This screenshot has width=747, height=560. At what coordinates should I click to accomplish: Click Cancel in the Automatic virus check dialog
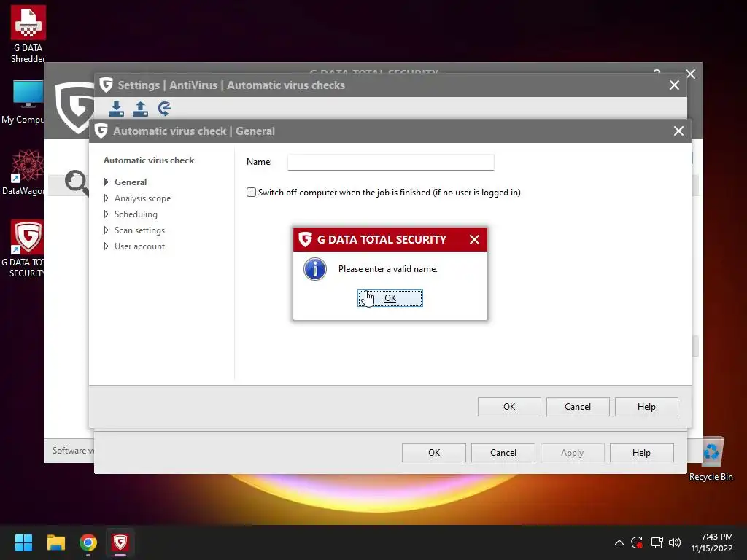(578, 407)
